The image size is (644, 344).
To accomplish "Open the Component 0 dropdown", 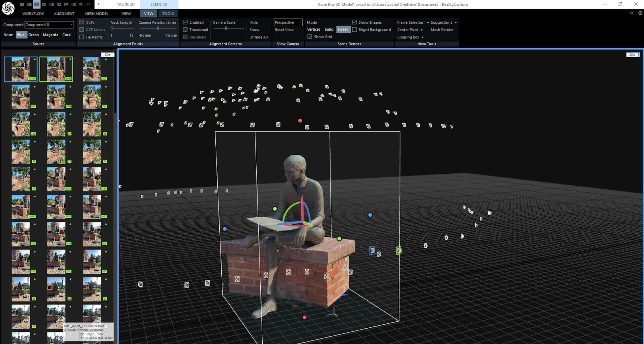I will coord(49,24).
